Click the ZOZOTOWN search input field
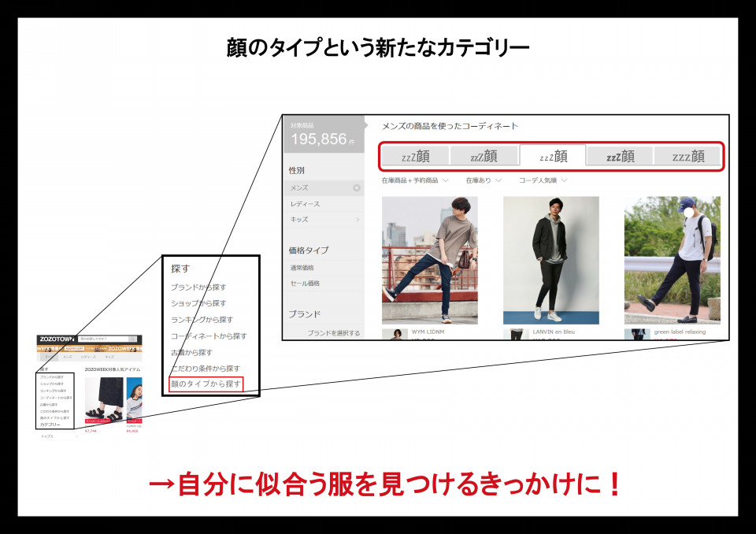Viewport: 756px width, 534px height. (x=101, y=339)
